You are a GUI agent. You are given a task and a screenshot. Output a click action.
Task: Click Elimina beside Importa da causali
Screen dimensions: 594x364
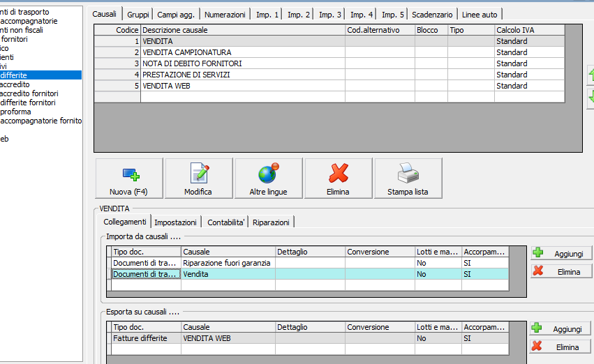point(561,271)
